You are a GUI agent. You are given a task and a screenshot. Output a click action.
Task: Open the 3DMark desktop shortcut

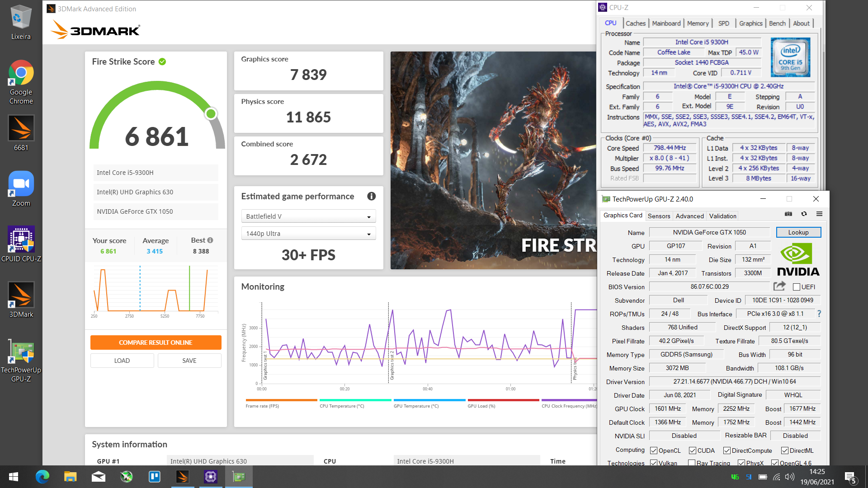click(x=21, y=300)
